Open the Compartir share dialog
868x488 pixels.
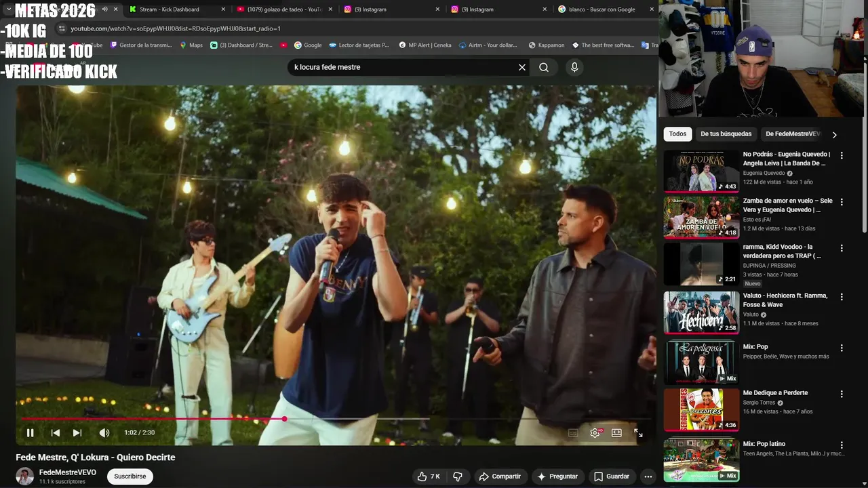pyautogui.click(x=500, y=476)
